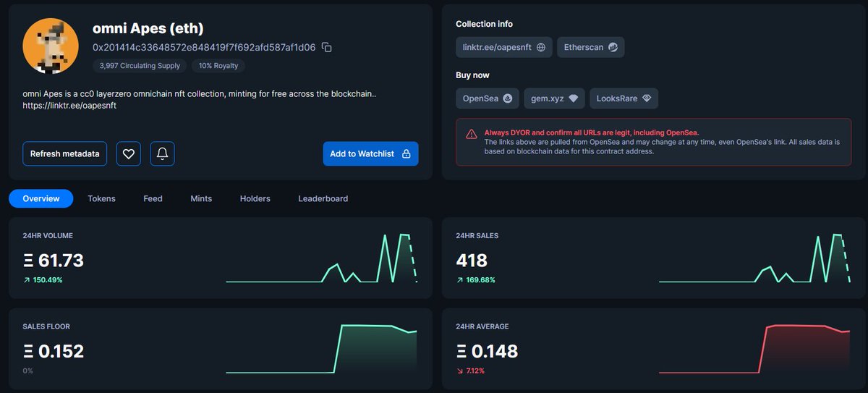
Task: Copy the contract address with copy icon
Action: 326,47
